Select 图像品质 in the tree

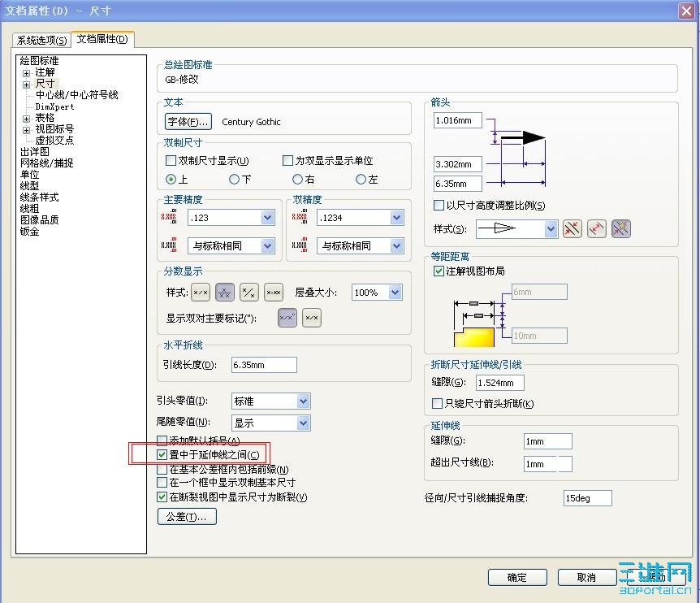point(39,219)
